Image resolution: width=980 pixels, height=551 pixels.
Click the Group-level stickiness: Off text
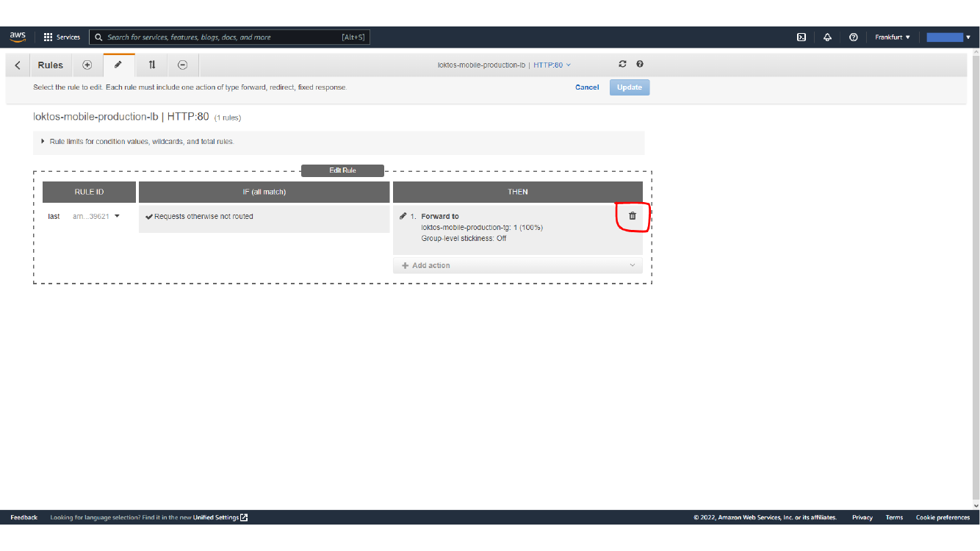464,239
